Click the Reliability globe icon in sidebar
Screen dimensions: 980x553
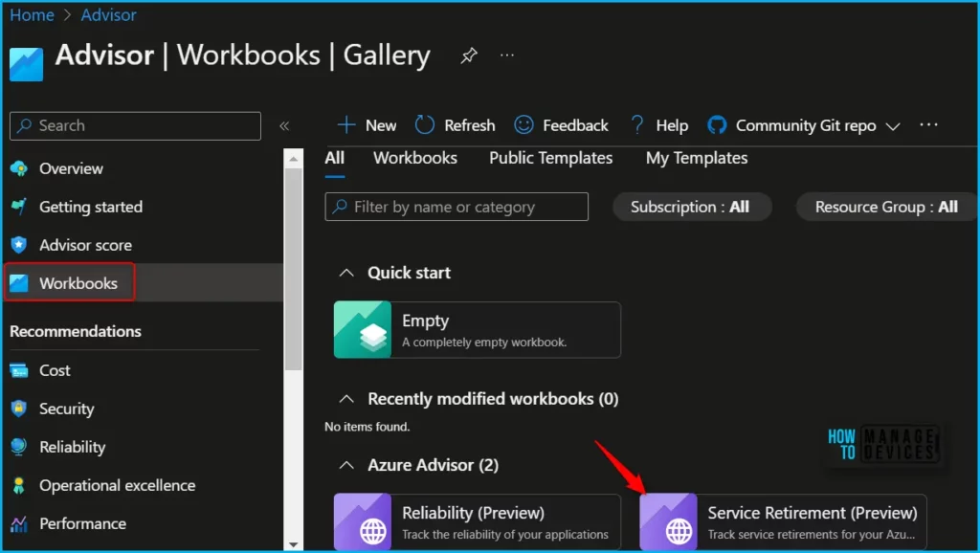click(x=19, y=447)
